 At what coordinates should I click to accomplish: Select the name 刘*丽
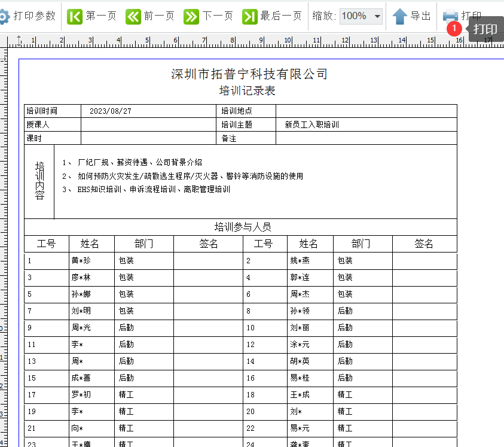(x=300, y=327)
